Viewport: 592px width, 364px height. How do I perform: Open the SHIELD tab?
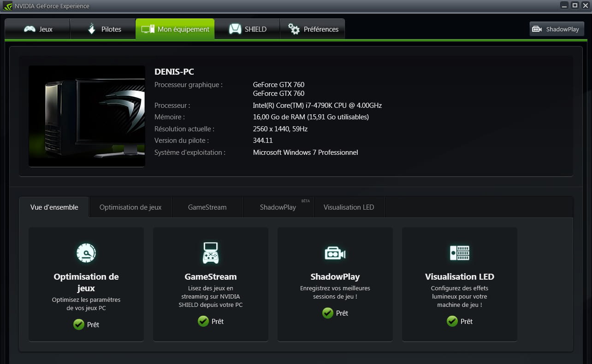247,29
